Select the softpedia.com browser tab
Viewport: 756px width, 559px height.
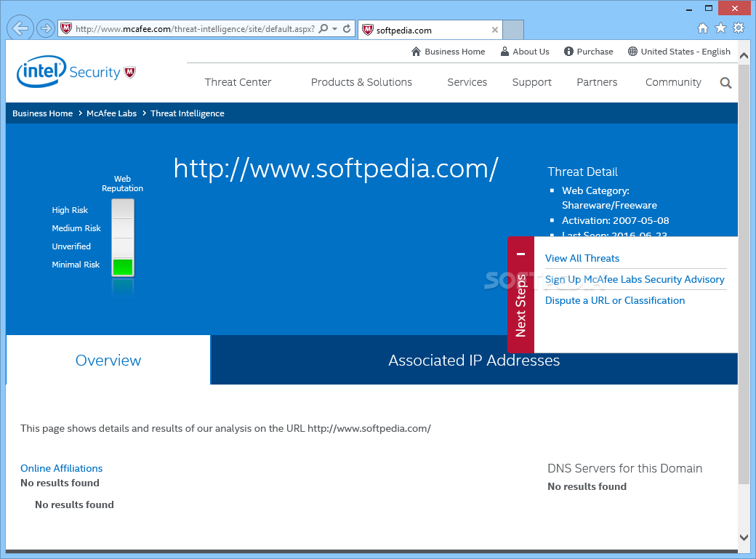[x=430, y=30]
